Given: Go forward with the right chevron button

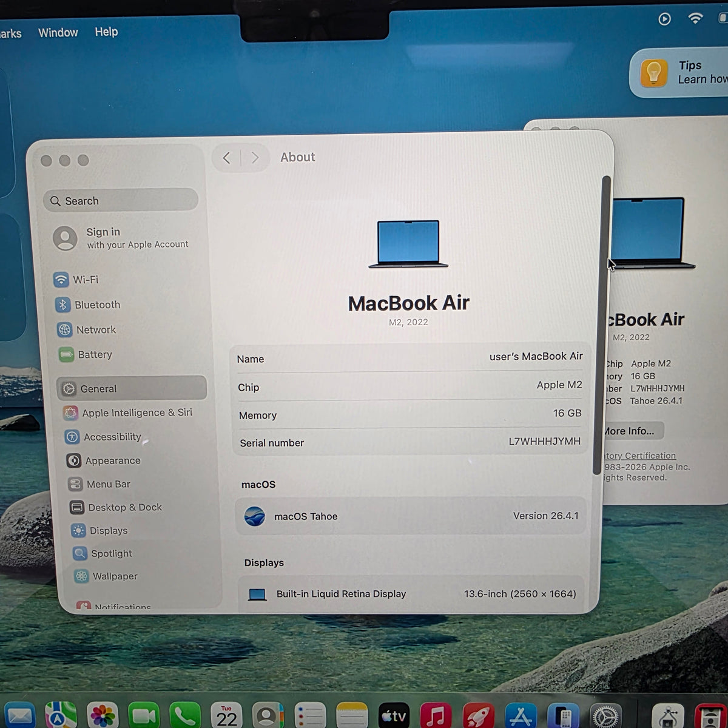Looking at the screenshot, I should coord(255,158).
